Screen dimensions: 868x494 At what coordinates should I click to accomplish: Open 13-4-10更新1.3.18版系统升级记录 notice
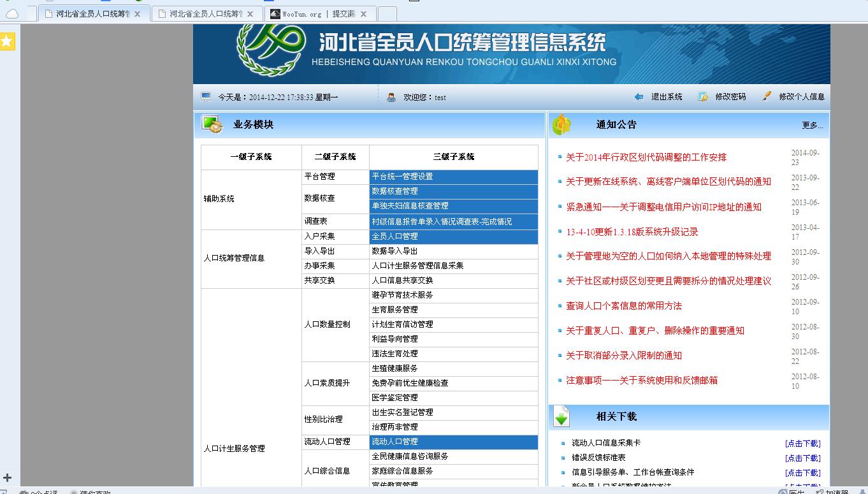[632, 232]
